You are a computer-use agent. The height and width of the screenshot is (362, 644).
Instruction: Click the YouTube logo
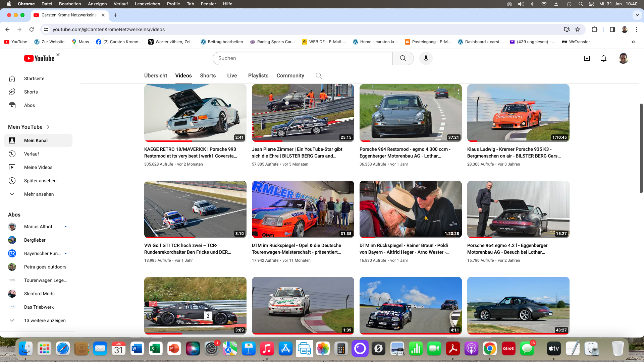(x=40, y=58)
